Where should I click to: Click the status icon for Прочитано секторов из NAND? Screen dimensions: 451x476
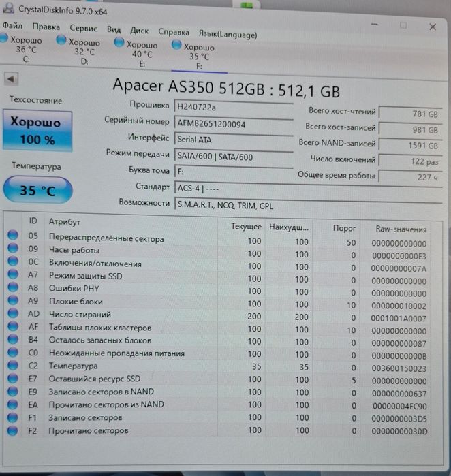(x=13, y=404)
